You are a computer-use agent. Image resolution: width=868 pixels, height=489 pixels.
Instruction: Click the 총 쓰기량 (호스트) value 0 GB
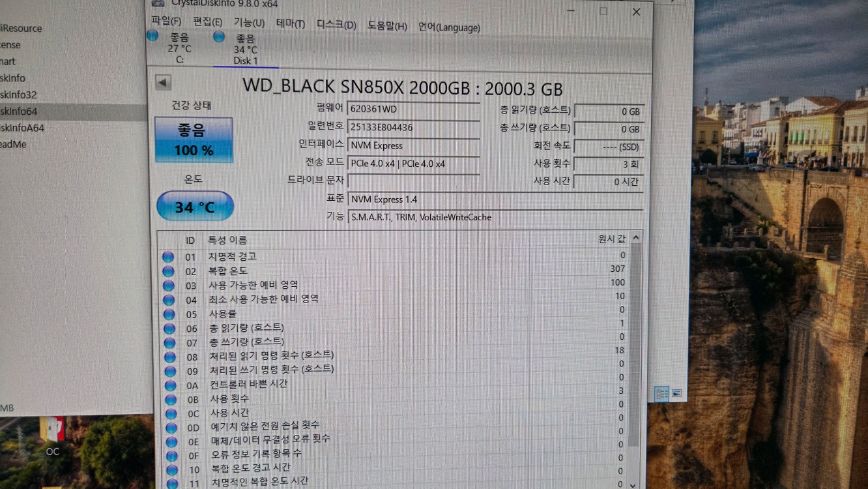tap(609, 129)
